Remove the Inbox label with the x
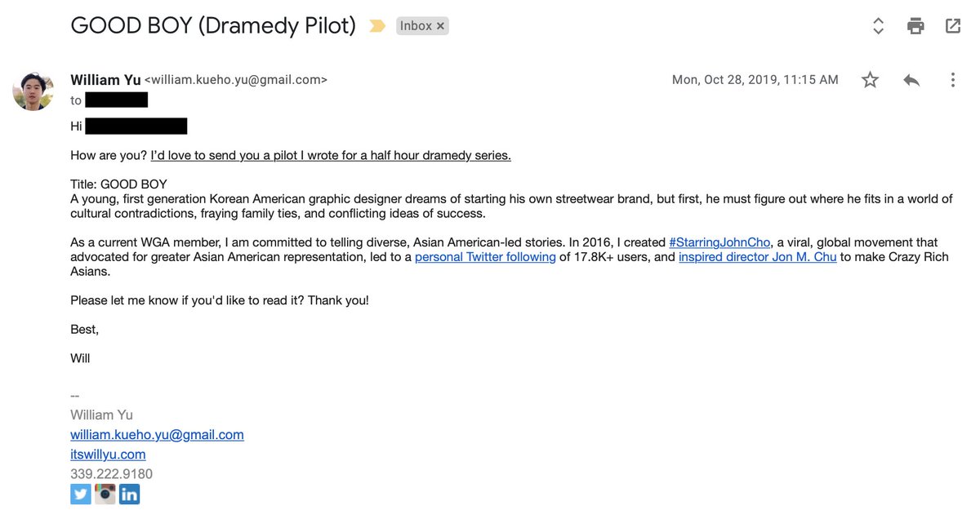 (441, 26)
